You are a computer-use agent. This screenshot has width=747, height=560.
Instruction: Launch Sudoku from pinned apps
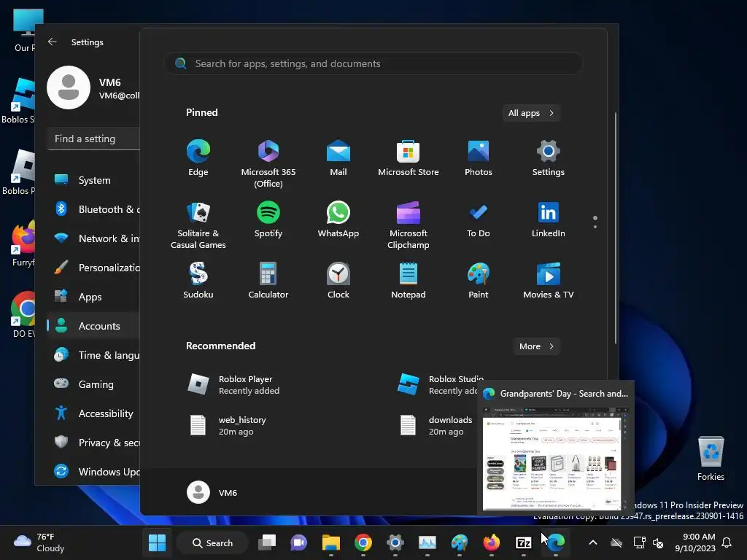tap(198, 281)
